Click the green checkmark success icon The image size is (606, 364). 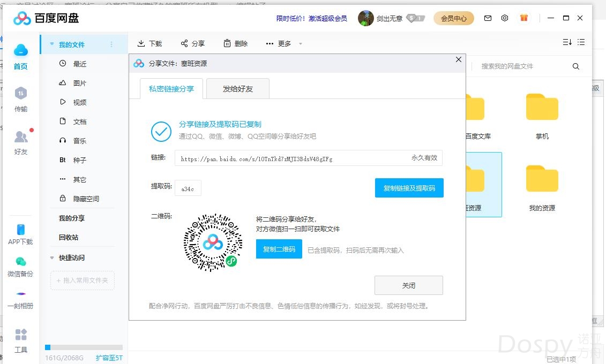[x=161, y=132]
